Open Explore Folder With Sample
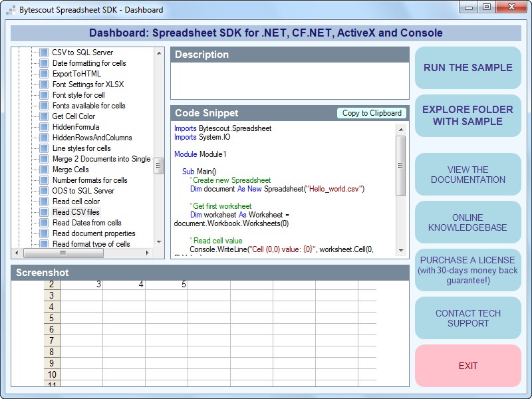Image resolution: width=532 pixels, height=399 pixels. click(467, 115)
